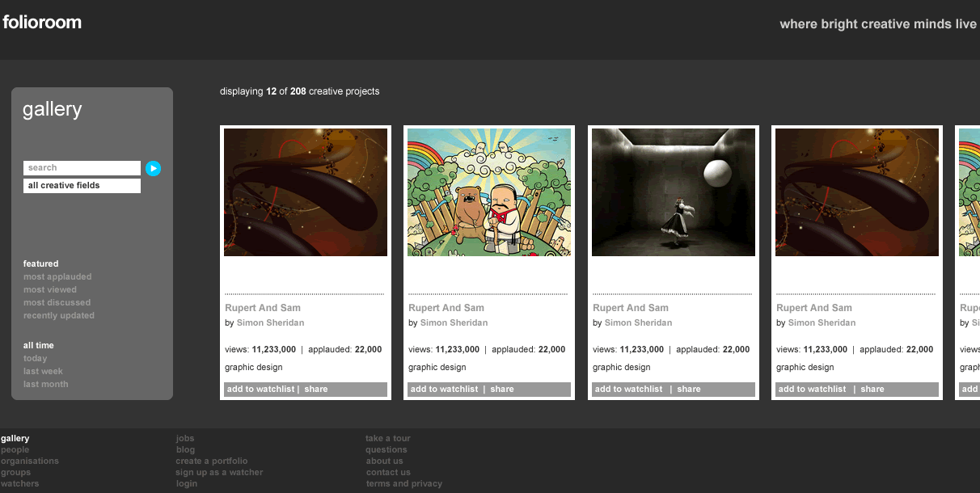The image size is (980, 493).
Task: Open the all creative fields dropdown
Action: coord(82,186)
